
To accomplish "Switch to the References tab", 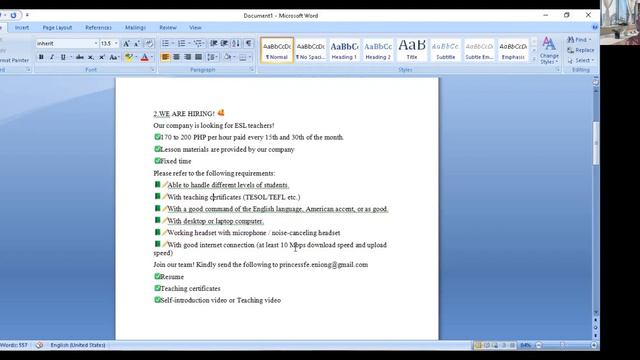I will (98, 28).
